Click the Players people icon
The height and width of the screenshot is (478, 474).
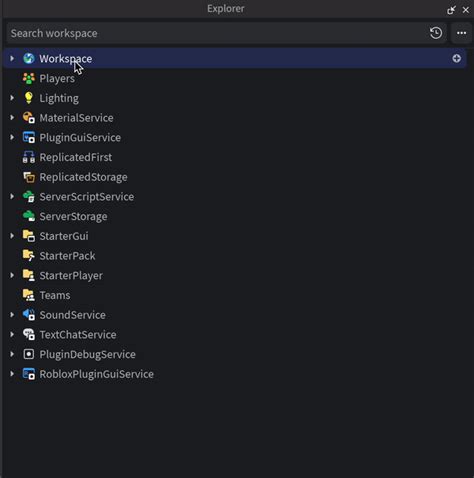point(29,78)
